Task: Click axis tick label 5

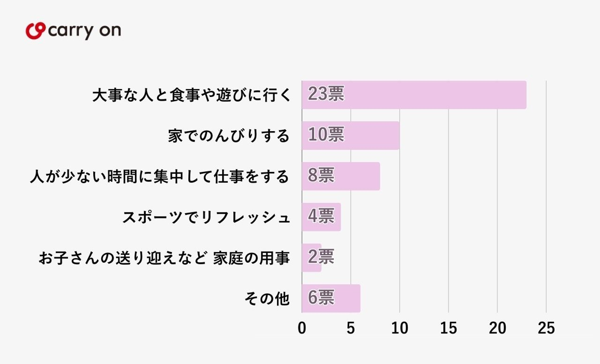Action: click(x=351, y=328)
